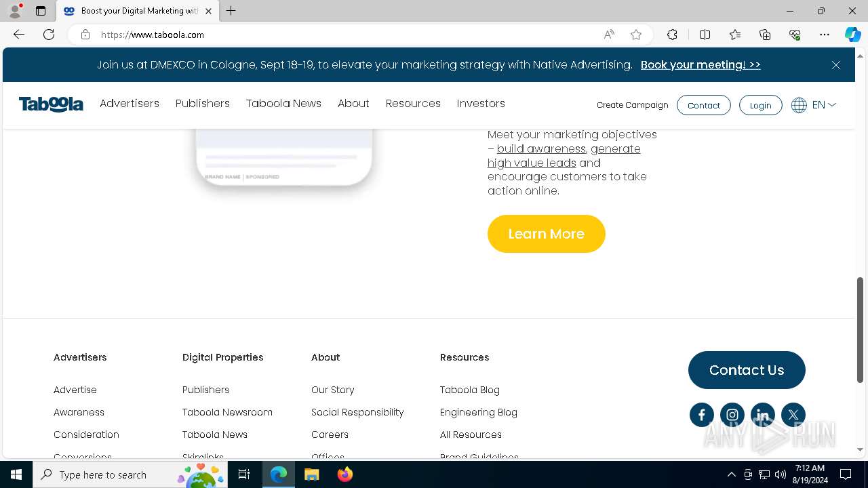The width and height of the screenshot is (868, 488).
Task: Open browser profile icon
Action: (x=15, y=11)
